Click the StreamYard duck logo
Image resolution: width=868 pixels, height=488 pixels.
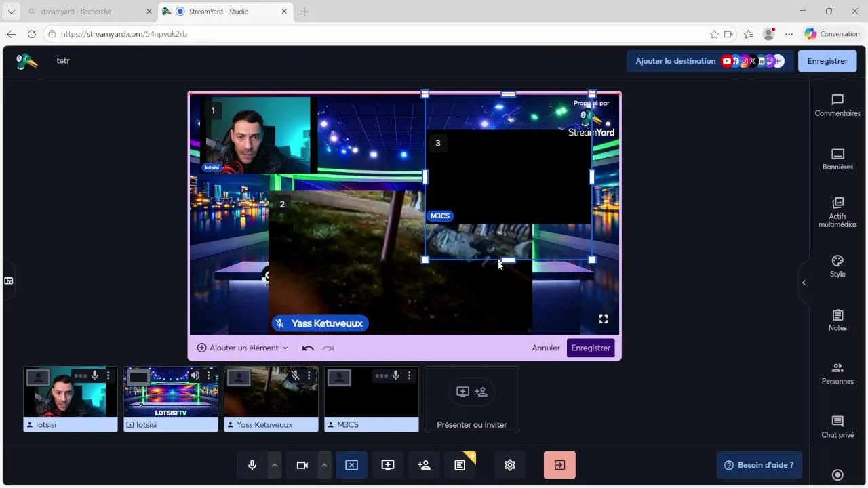(26, 61)
